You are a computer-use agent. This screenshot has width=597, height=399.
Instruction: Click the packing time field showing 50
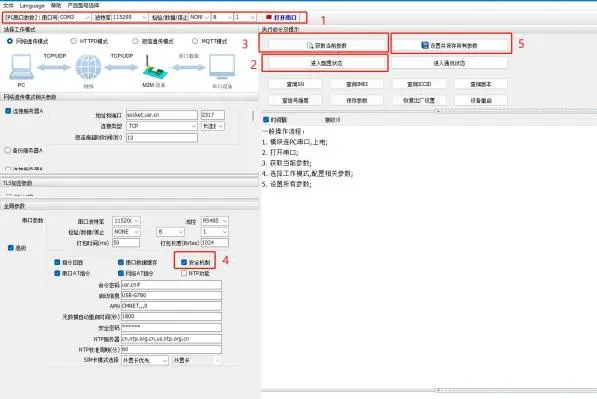tap(126, 243)
